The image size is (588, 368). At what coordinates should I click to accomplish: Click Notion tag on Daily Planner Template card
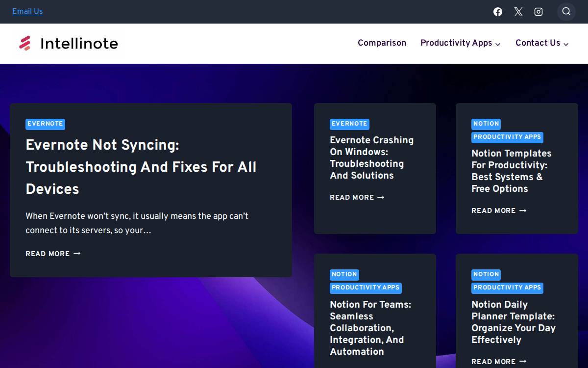click(486, 275)
